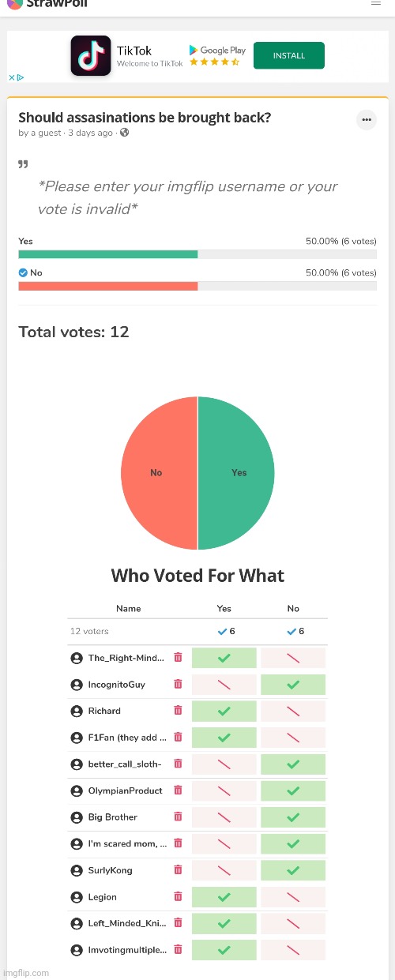This screenshot has width=395, height=980.
Task: Delete IncognitoGuy's vote with trash icon
Action: (178, 684)
